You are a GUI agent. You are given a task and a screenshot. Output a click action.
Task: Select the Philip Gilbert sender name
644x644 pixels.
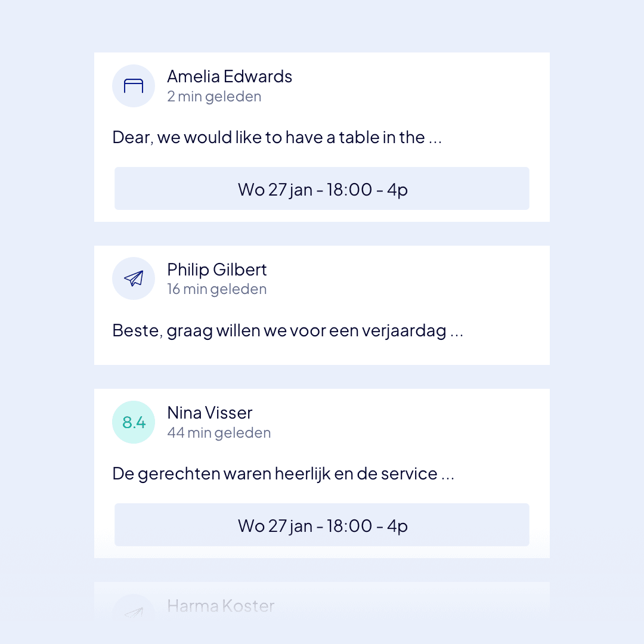pyautogui.click(x=217, y=270)
